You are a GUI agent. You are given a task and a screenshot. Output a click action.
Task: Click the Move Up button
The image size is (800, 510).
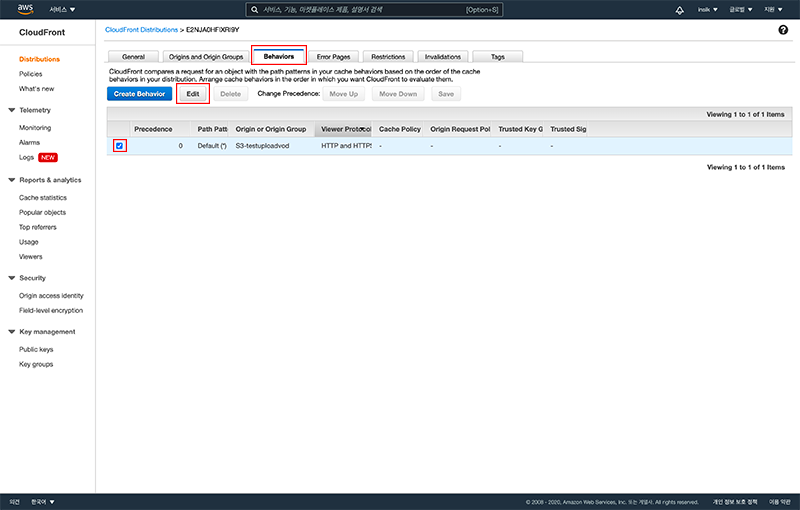pos(343,94)
